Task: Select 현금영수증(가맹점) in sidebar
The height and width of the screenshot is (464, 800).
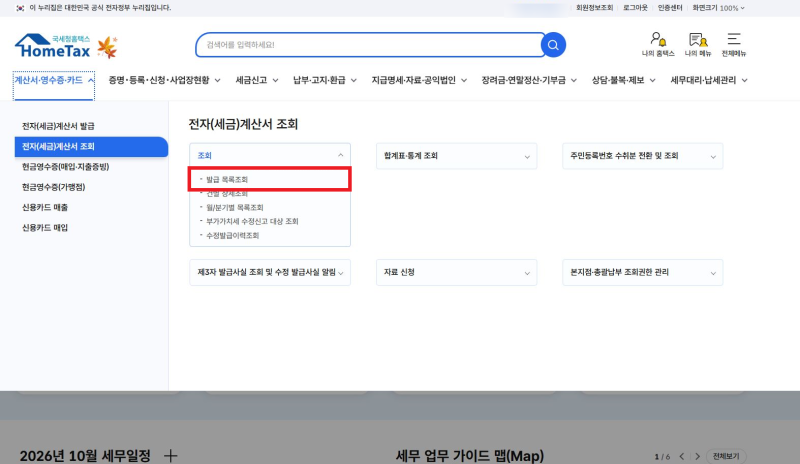Action: [54, 187]
